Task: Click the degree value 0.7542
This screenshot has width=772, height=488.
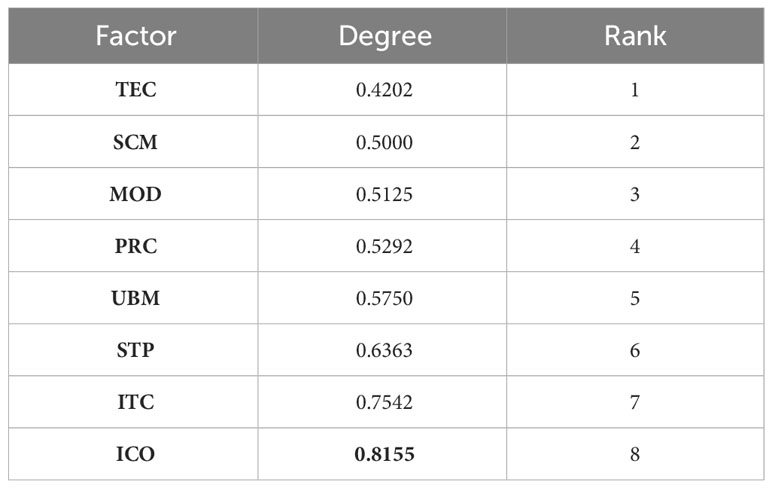Action: click(x=384, y=402)
